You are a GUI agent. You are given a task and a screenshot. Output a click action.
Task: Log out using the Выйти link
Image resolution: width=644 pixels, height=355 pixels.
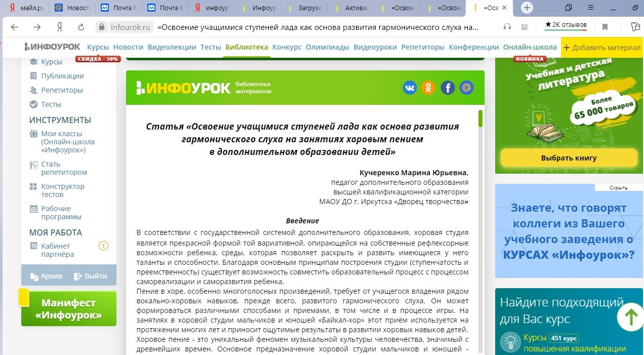(x=91, y=276)
